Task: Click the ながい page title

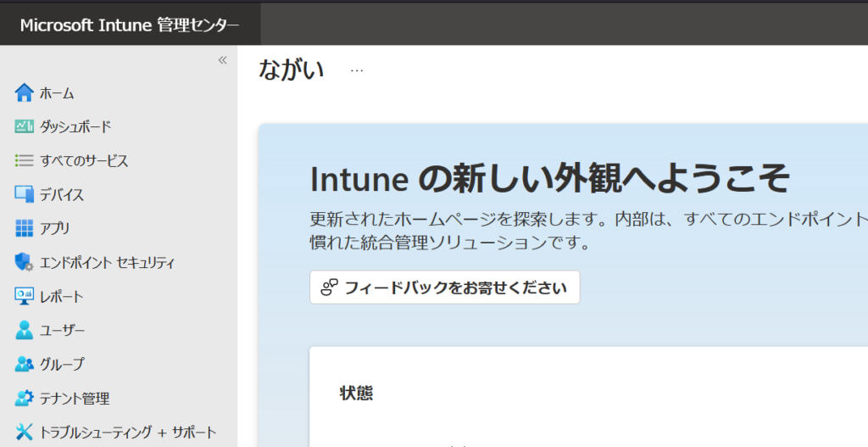Action: pyautogui.click(x=292, y=70)
